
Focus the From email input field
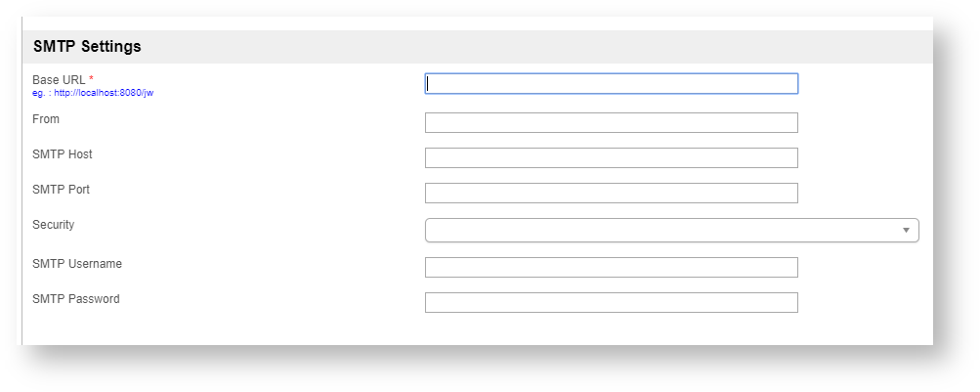[611, 123]
